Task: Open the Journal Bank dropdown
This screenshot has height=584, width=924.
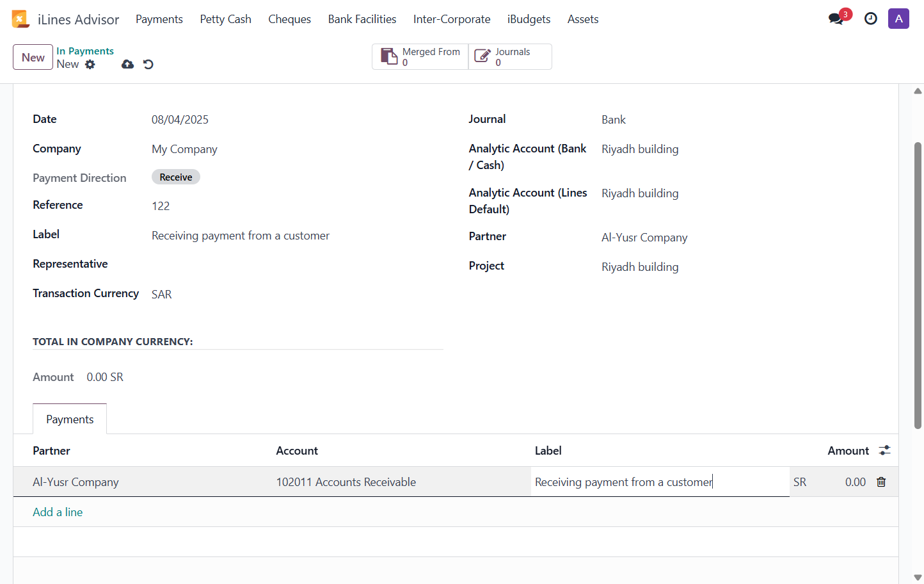Action: click(739, 120)
